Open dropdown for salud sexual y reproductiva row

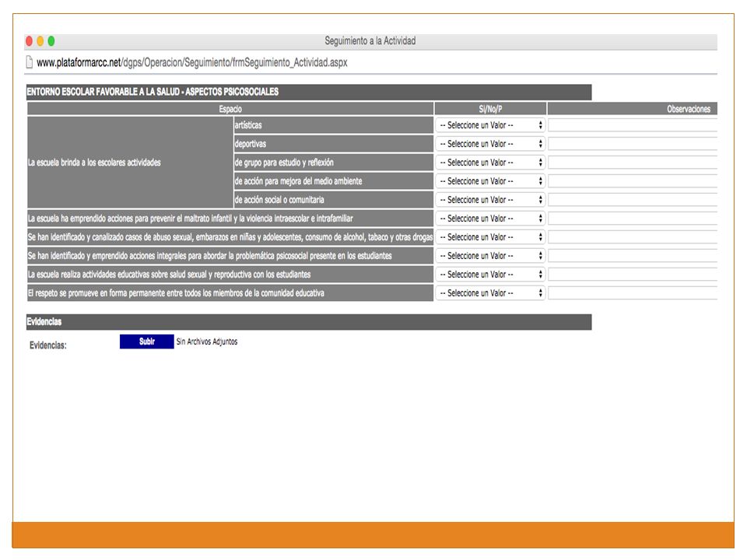[x=490, y=275]
